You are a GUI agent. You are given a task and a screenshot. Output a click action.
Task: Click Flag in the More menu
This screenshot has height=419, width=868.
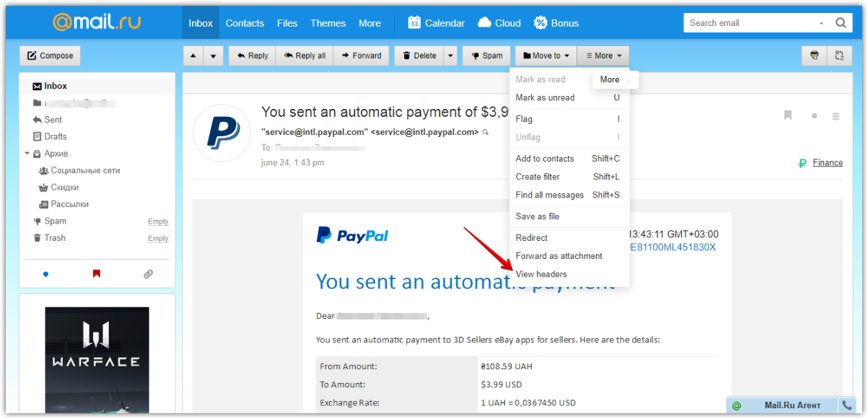(x=525, y=118)
